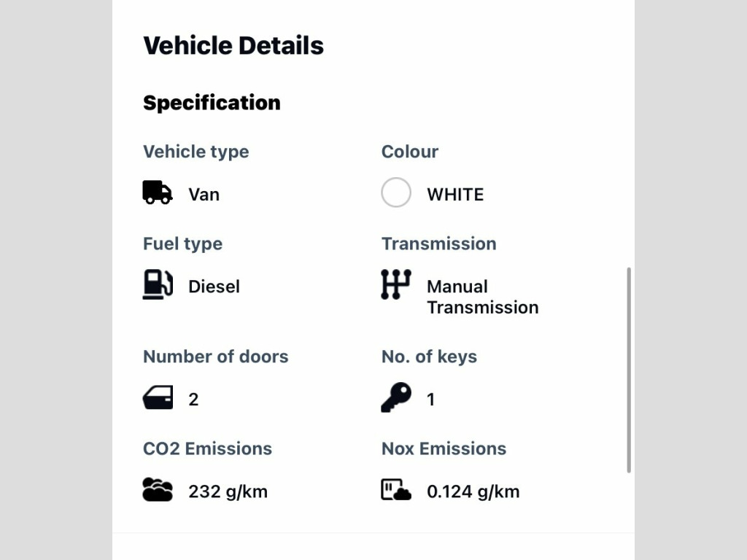The width and height of the screenshot is (747, 560).
Task: Click the Diesel fuel type value
Action: (x=214, y=286)
